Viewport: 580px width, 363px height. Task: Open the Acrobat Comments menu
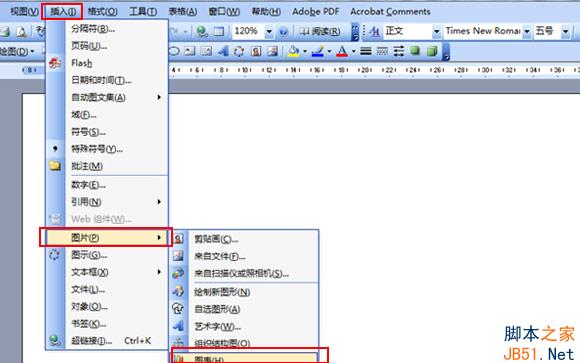pyautogui.click(x=390, y=11)
